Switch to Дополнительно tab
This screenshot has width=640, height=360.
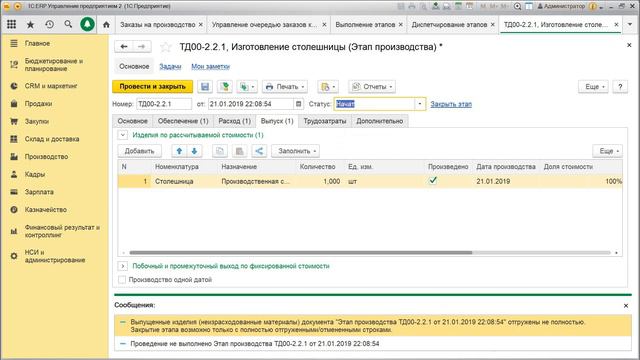[380, 121]
